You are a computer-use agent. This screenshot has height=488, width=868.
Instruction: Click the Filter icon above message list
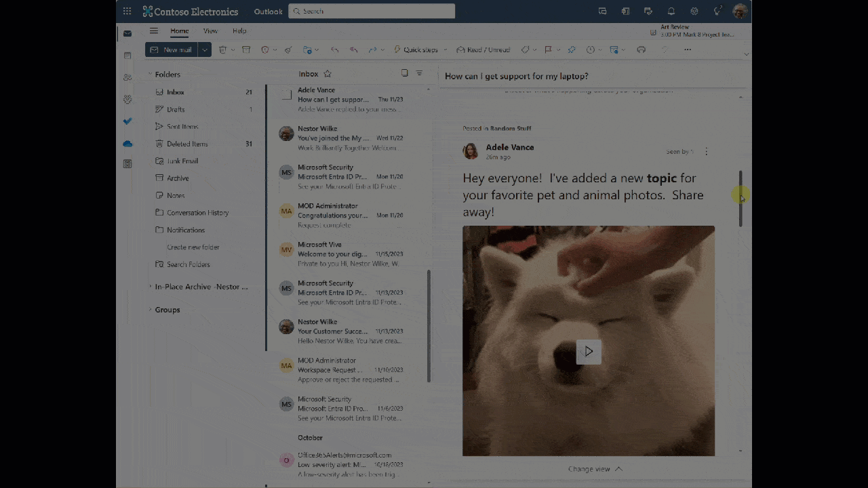coord(419,73)
